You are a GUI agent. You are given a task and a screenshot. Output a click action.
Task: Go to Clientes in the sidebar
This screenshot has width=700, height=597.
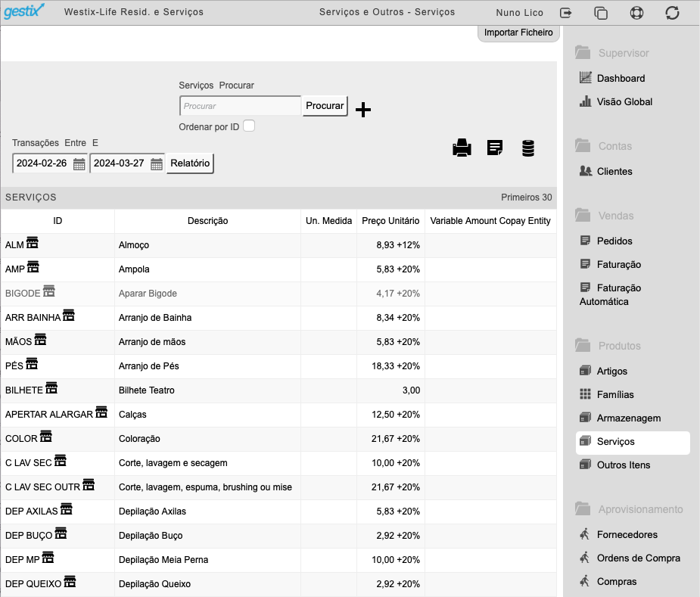point(606,172)
